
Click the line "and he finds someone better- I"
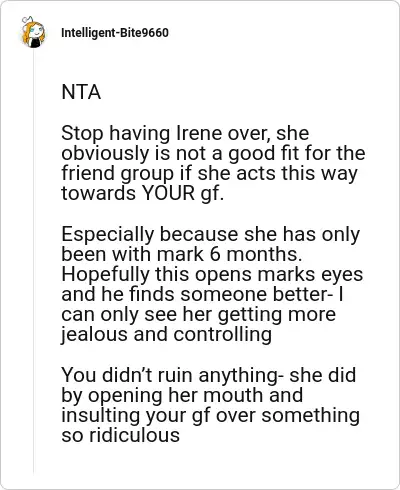[202, 294]
